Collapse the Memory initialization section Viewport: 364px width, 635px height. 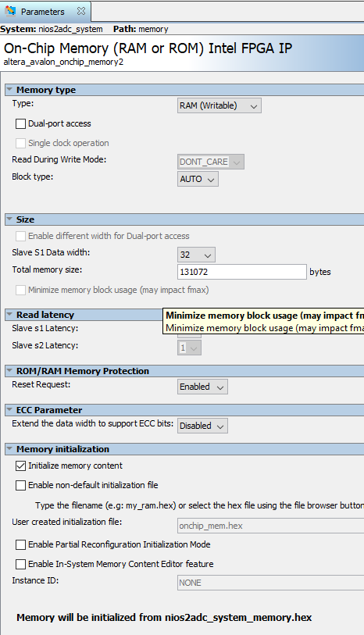pyautogui.click(x=9, y=448)
